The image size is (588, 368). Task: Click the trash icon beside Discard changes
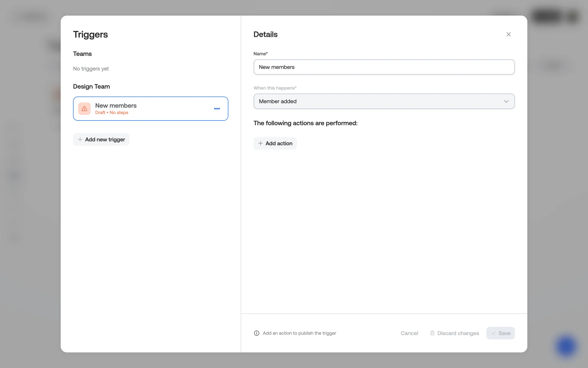pyautogui.click(x=432, y=333)
